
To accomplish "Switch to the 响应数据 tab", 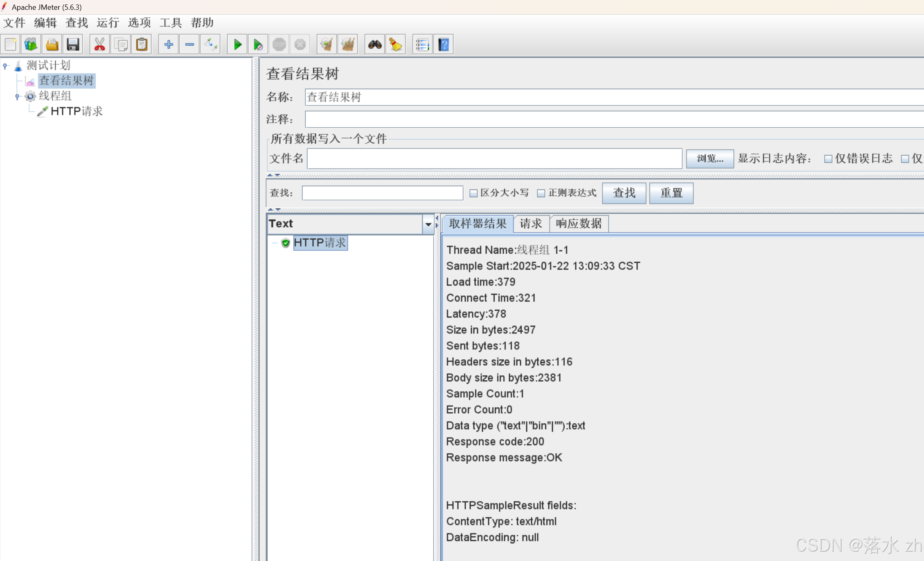I will coord(579,223).
